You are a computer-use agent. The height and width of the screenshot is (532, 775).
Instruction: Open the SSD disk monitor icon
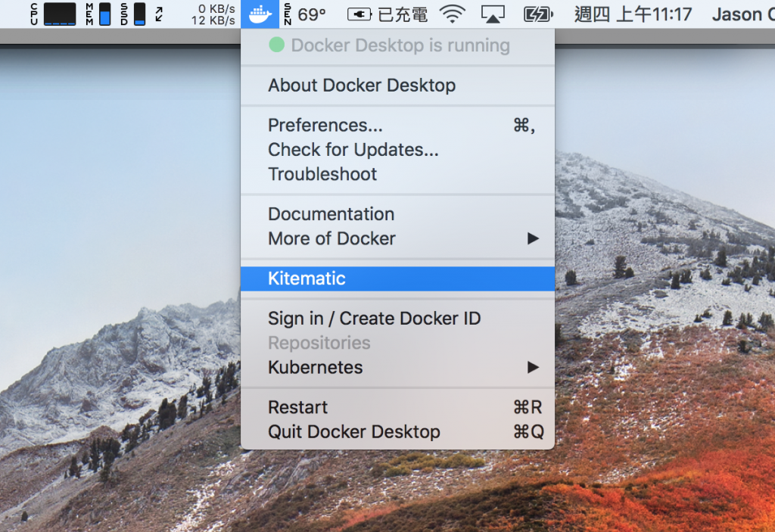133,14
